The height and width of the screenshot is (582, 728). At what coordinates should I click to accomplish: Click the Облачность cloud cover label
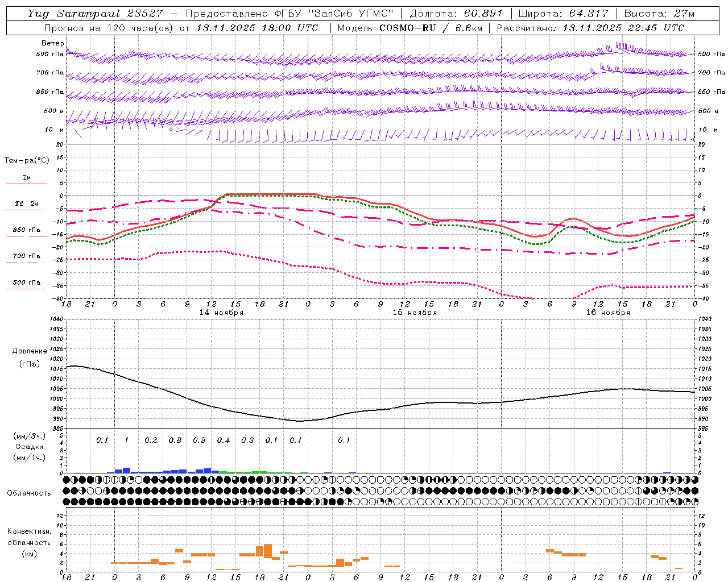(x=29, y=493)
